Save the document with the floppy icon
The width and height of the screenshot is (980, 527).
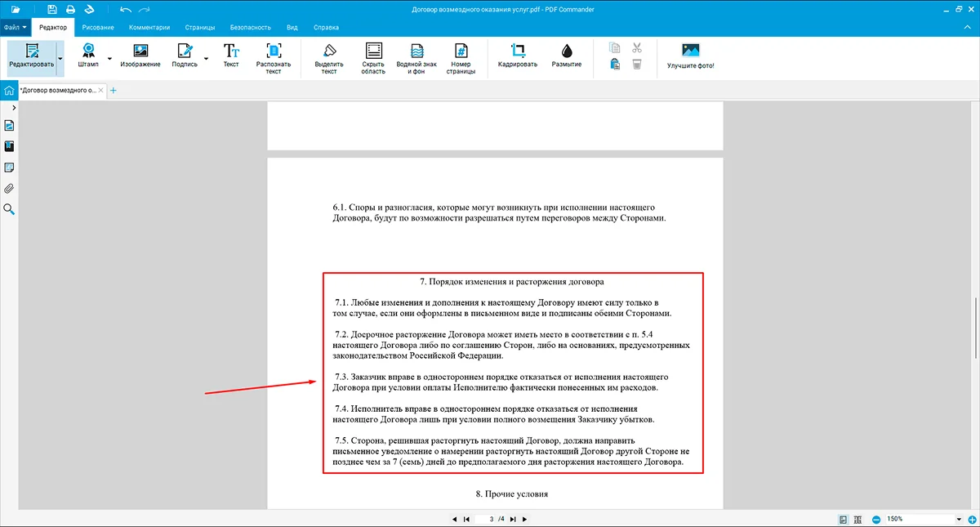click(x=52, y=9)
